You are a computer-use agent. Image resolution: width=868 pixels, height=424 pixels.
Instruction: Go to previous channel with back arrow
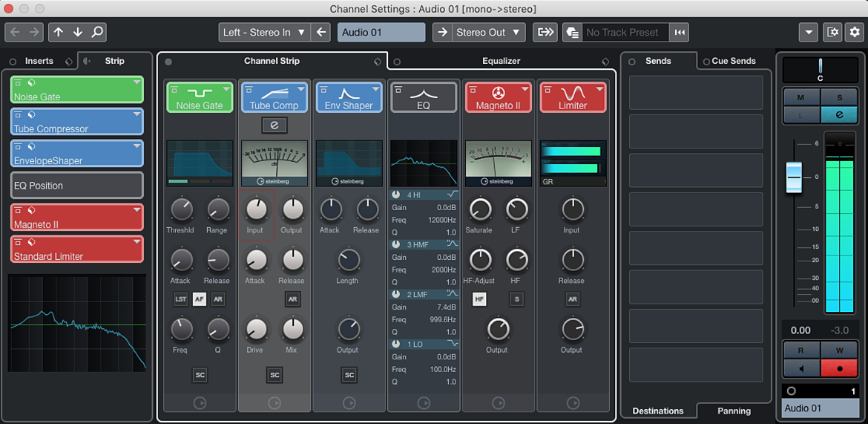[x=15, y=32]
